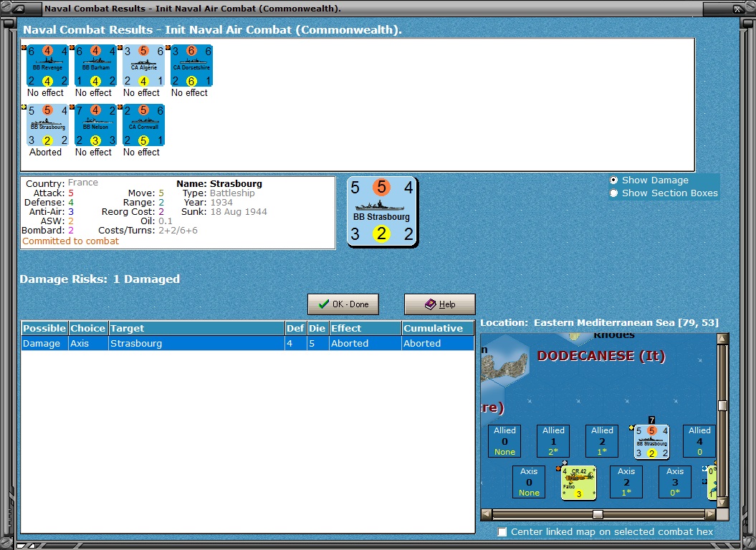Select the CA Cornwall ship counter
756x550 pixels.
point(144,125)
